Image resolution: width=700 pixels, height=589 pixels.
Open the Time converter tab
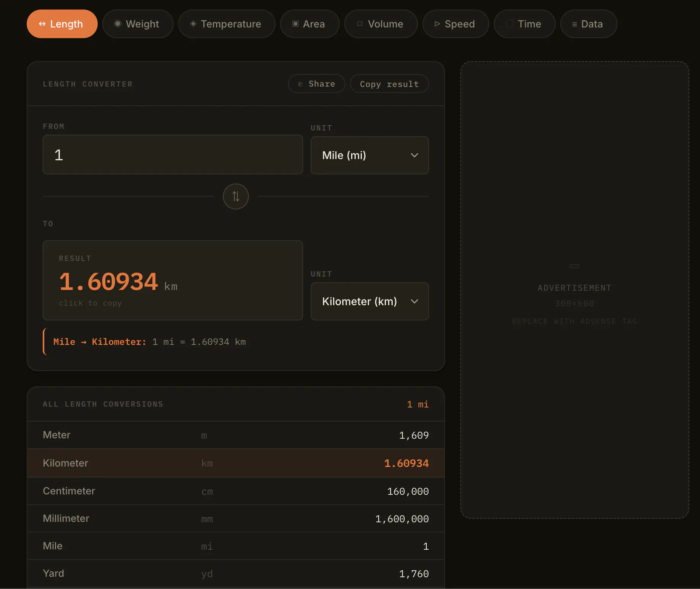point(524,24)
